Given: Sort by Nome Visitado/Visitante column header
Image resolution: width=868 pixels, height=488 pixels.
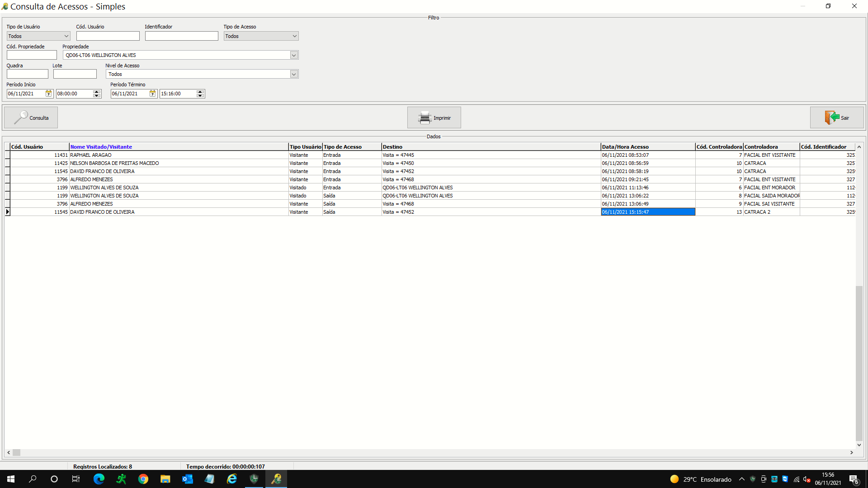Looking at the screenshot, I should pos(101,147).
